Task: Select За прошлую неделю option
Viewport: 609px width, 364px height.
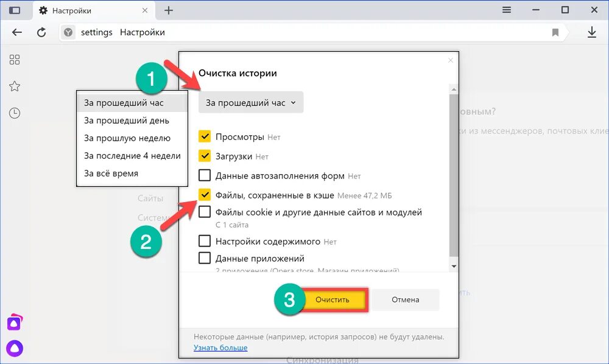Action: point(132,138)
